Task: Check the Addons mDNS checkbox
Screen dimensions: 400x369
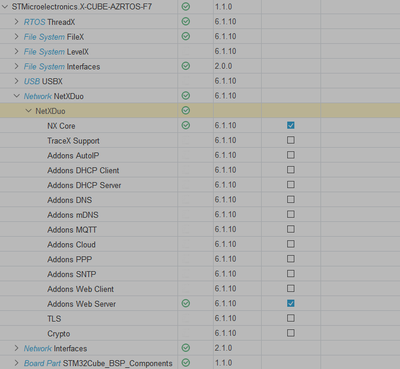Action: click(291, 214)
